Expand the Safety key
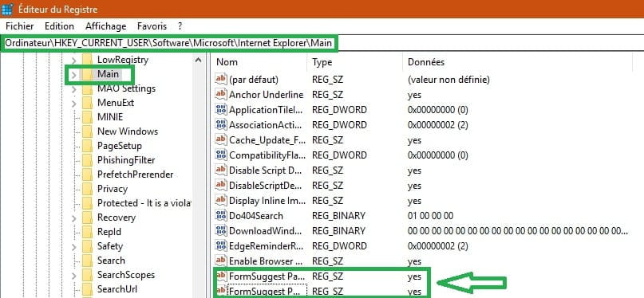The height and width of the screenshot is (298, 644). tap(74, 247)
